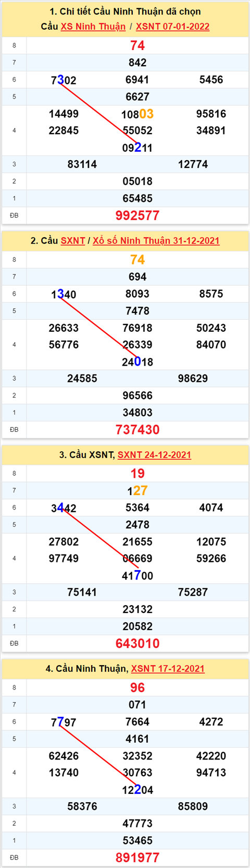Click number 20582 in third table
This screenshot has width=250, height=868.
pos(137,626)
